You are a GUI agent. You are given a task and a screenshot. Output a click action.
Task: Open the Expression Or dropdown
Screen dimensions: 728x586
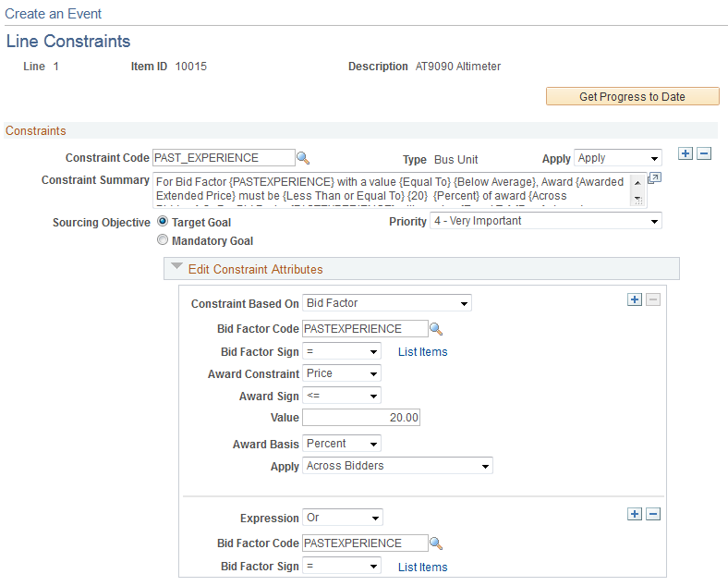tap(343, 518)
